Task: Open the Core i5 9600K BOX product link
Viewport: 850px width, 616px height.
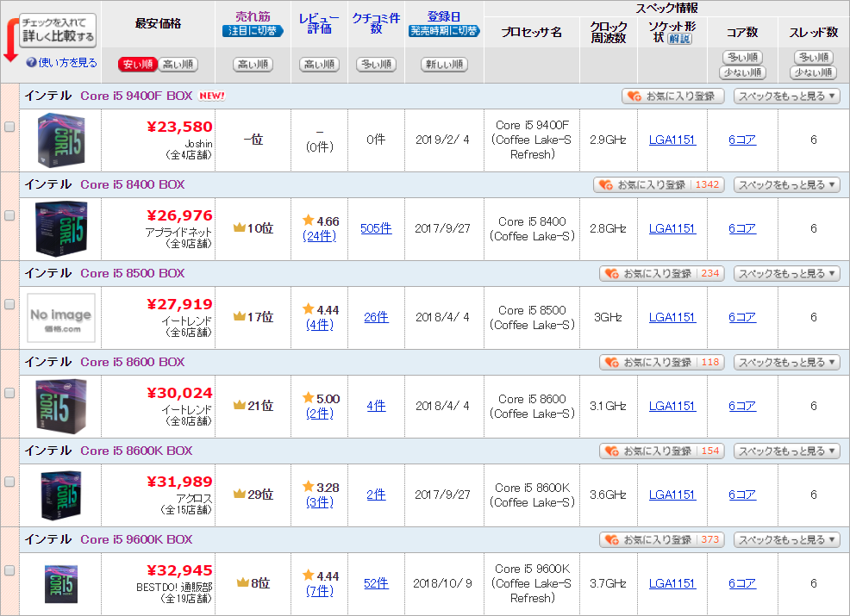Action: (136, 539)
